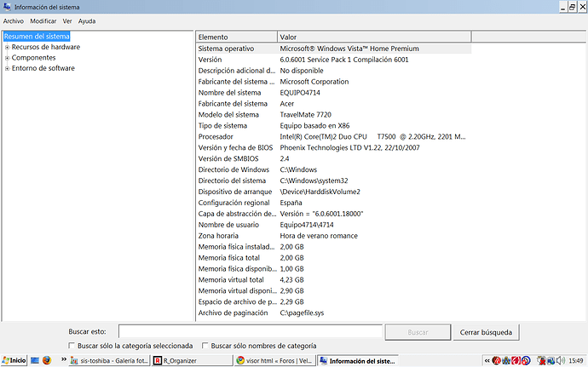
Task: Show more quick launch icons chevron
Action: pyautogui.click(x=64, y=359)
